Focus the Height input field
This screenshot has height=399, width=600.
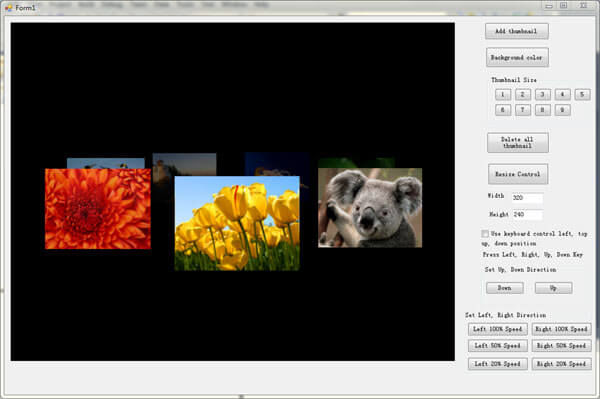527,214
